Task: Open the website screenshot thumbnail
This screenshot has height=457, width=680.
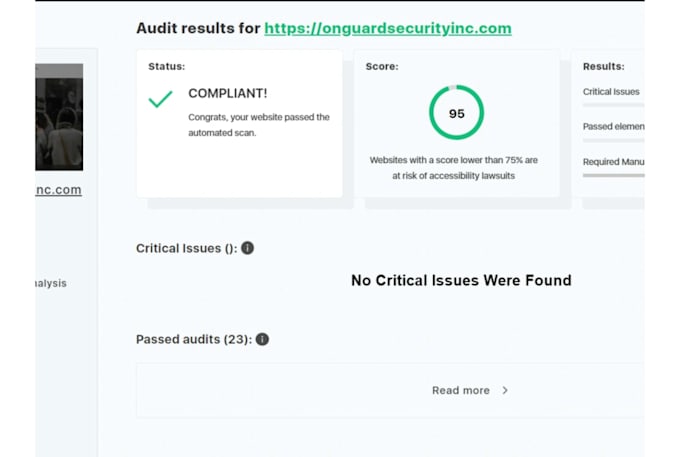Action: [x=59, y=117]
